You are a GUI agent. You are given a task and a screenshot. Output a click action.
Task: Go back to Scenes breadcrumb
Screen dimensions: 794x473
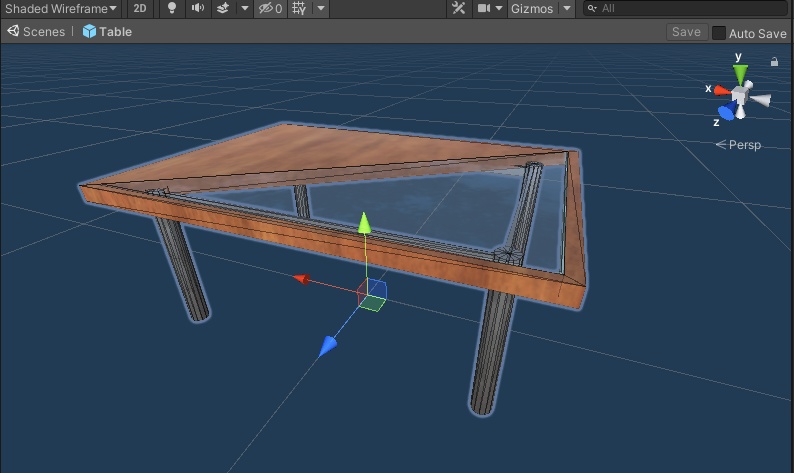tap(44, 32)
